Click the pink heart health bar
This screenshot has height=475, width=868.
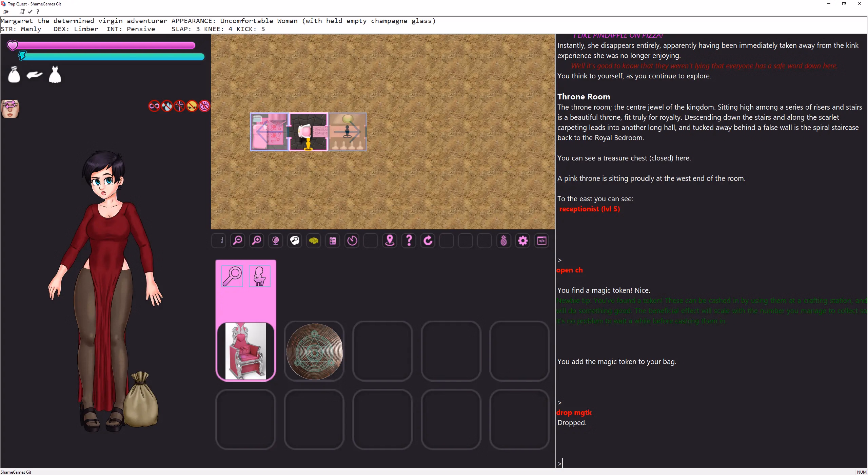(x=101, y=45)
